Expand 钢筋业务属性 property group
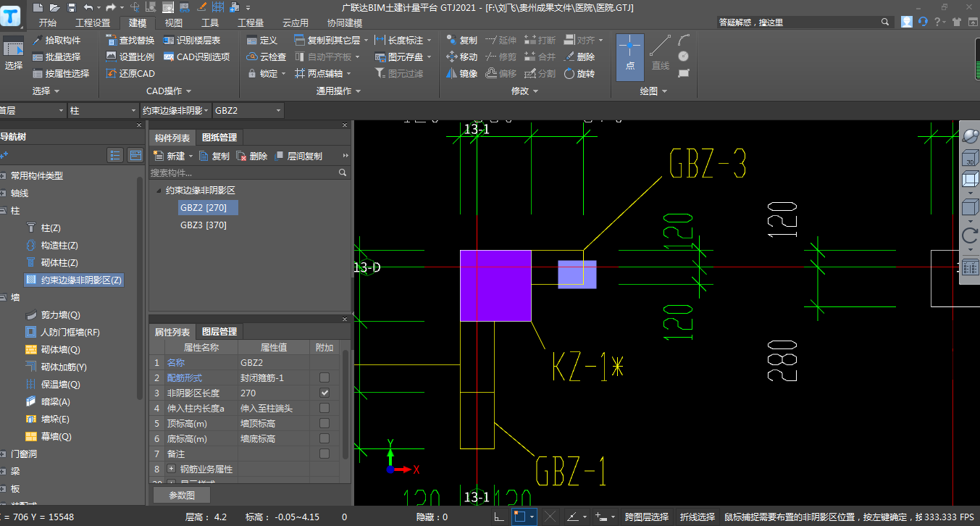The image size is (980, 526). tap(172, 469)
